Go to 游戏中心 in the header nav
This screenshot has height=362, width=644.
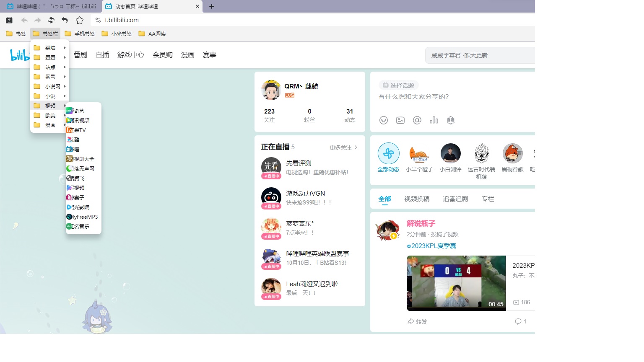point(131,54)
